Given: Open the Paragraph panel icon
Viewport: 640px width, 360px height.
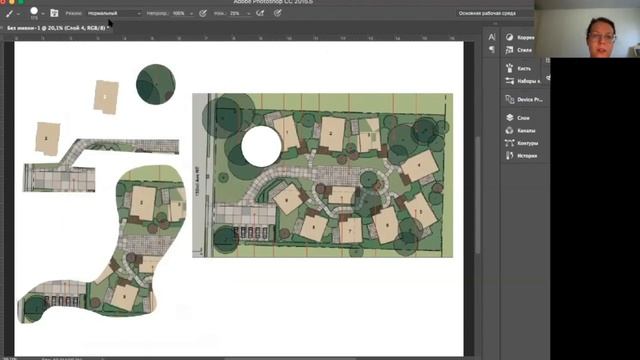Looking at the screenshot, I should click(492, 50).
